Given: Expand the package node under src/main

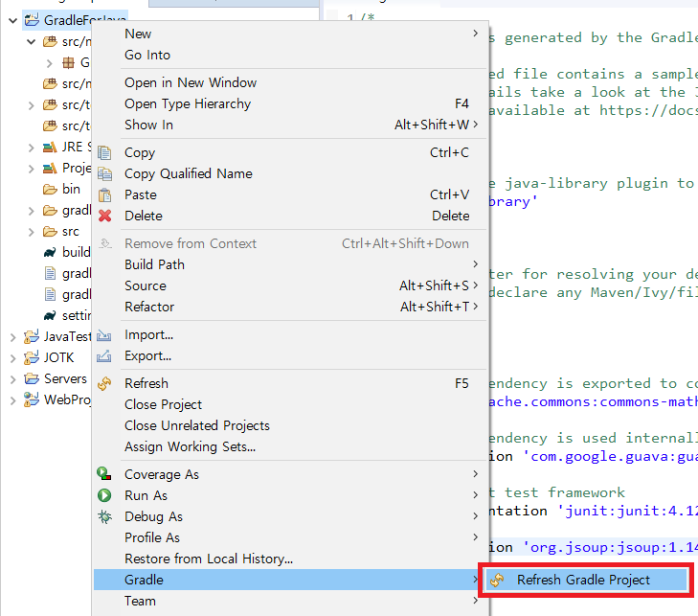Looking at the screenshot, I should point(50,63).
